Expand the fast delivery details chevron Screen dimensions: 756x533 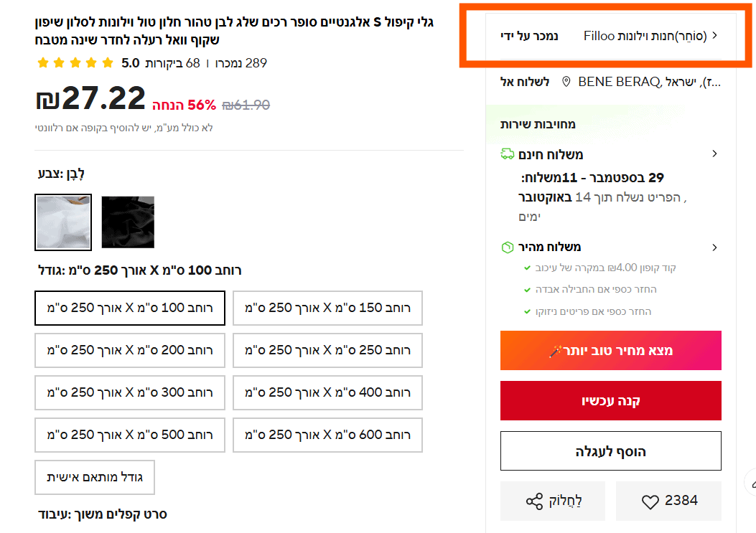tap(714, 247)
